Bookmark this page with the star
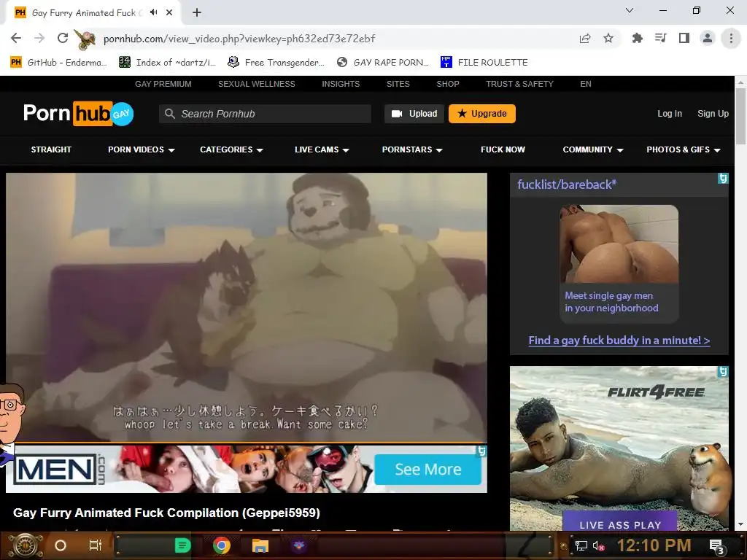The image size is (747, 560). click(x=608, y=38)
